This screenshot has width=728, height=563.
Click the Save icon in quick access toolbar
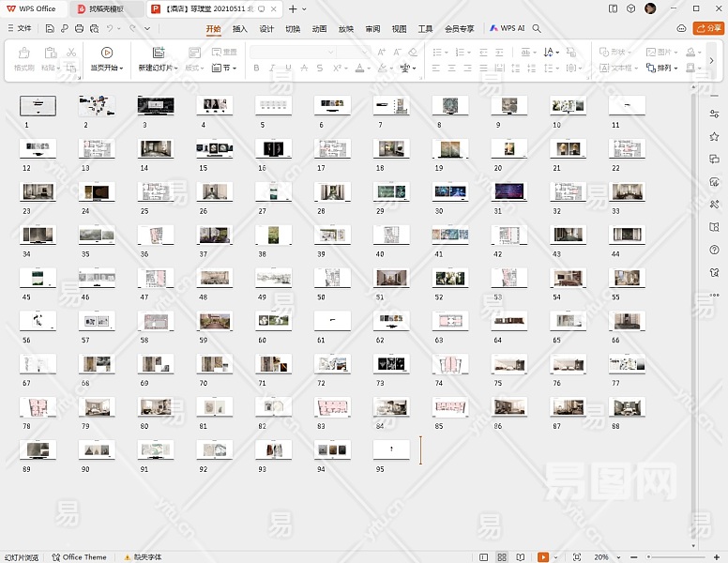click(50, 29)
